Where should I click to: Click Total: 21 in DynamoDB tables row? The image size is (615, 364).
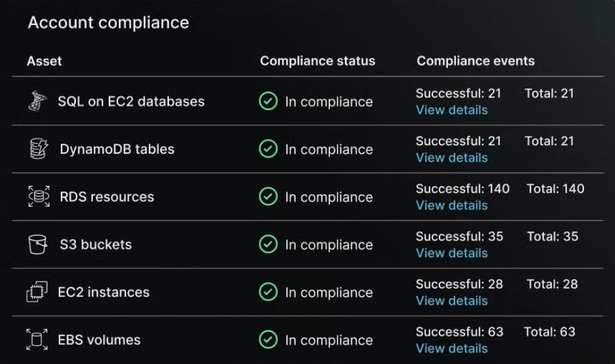point(549,141)
